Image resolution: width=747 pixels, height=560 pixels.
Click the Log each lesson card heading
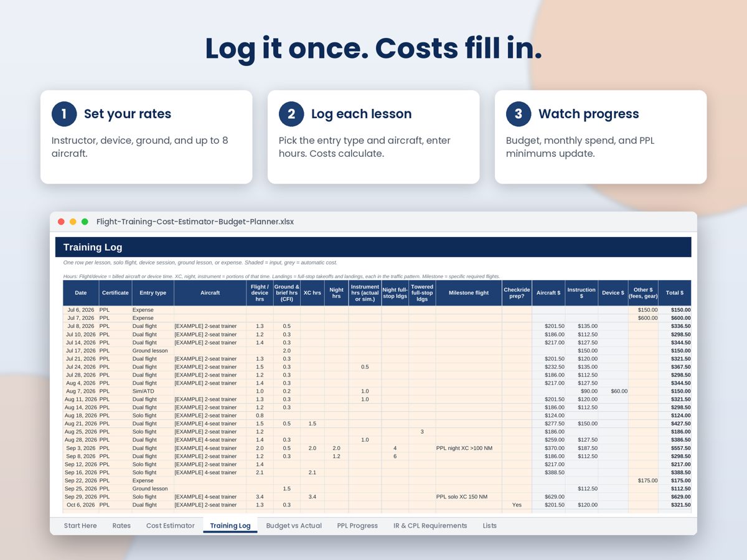(362, 114)
